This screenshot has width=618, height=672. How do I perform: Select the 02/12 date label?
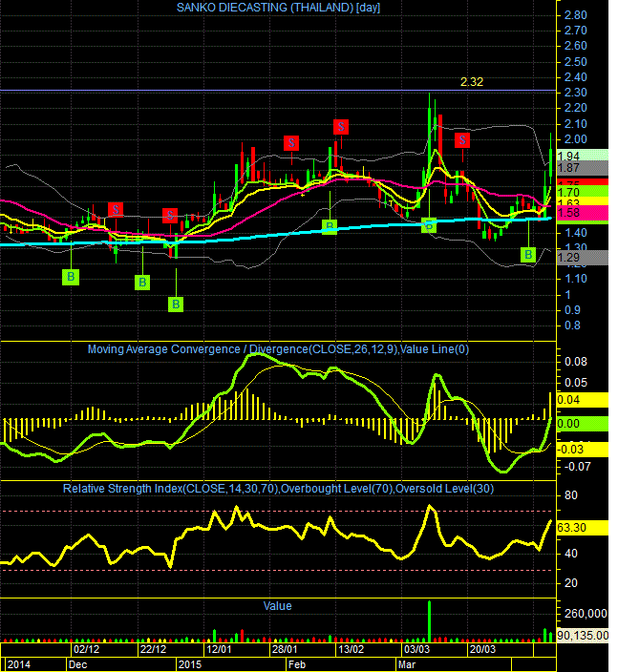point(86,649)
